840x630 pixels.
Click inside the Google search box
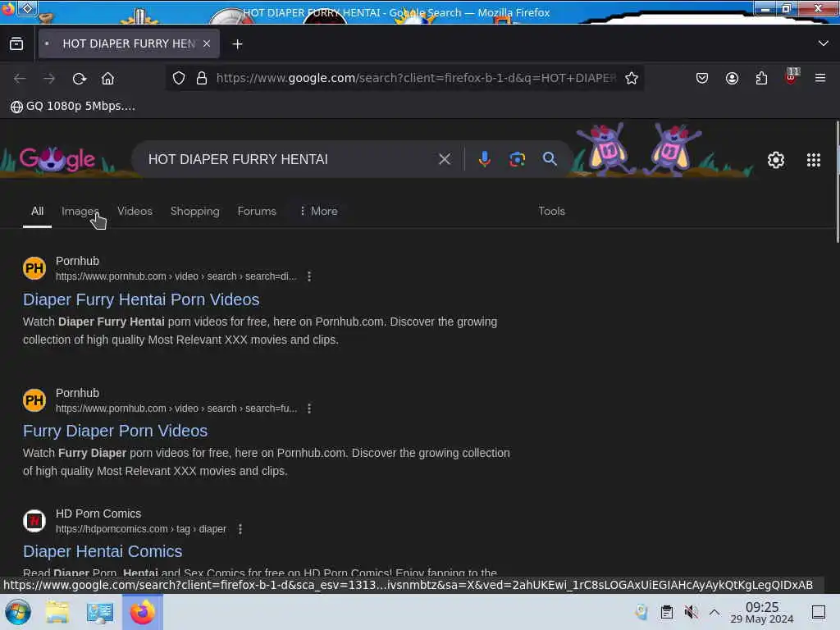coord(290,159)
